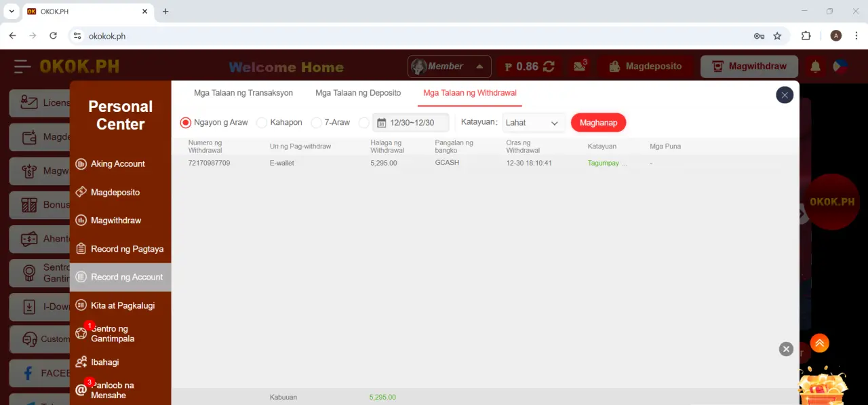Go to Magdeposito in Personal Center sidebar
This screenshot has height=405, width=868.
click(x=120, y=192)
